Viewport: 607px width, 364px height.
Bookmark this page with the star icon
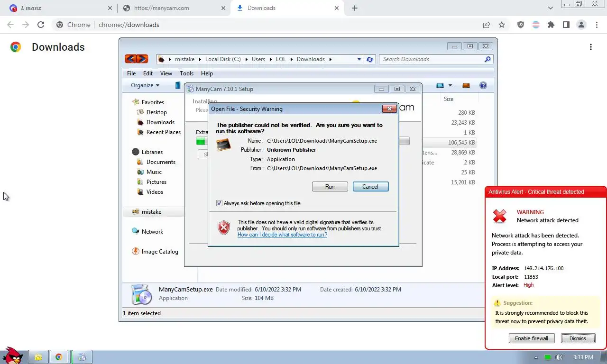coord(502,25)
